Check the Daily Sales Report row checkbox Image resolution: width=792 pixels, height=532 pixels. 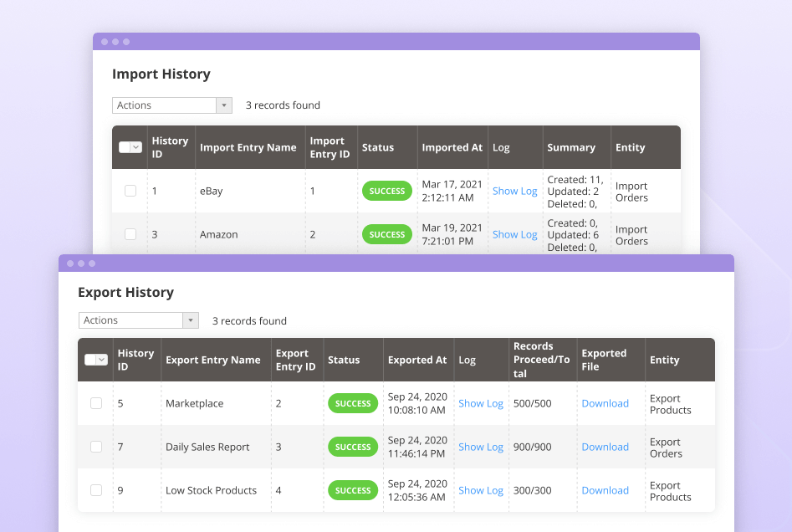point(95,447)
